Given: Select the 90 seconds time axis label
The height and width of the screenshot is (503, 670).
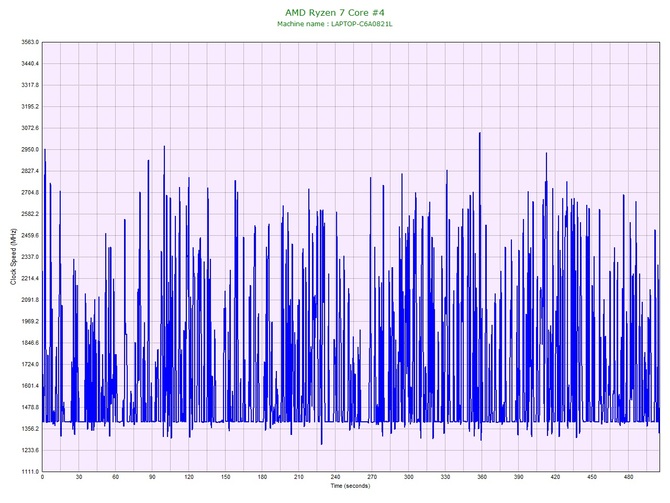Looking at the screenshot, I should pos(152,477).
